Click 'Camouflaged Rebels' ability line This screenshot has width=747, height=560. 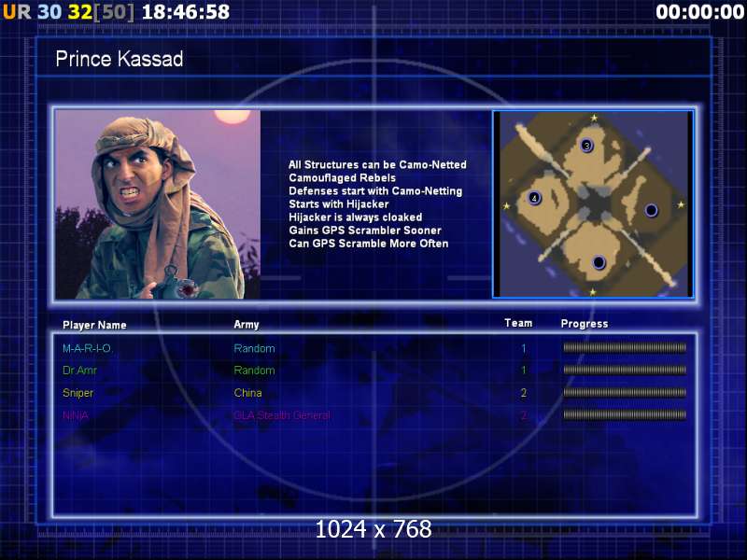[342, 178]
